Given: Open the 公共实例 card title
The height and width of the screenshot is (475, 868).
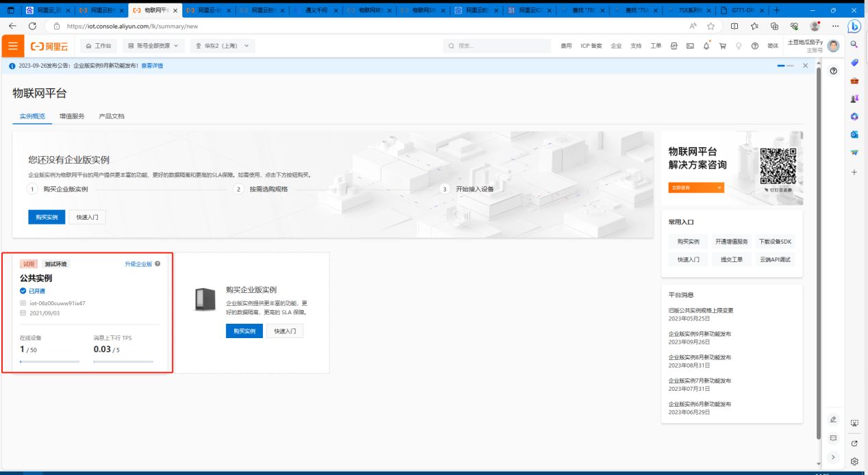Looking at the screenshot, I should pyautogui.click(x=36, y=278).
